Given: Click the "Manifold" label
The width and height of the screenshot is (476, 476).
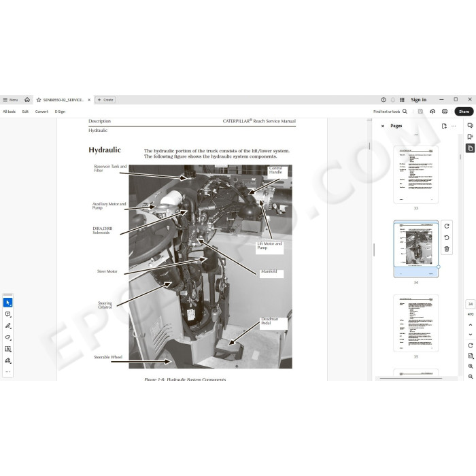Looking at the screenshot, I should (x=269, y=271).
